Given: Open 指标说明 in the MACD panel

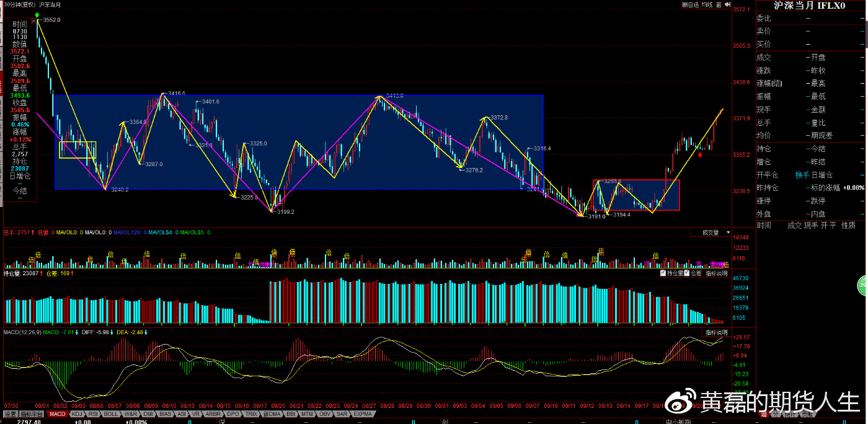Looking at the screenshot, I should (x=717, y=333).
